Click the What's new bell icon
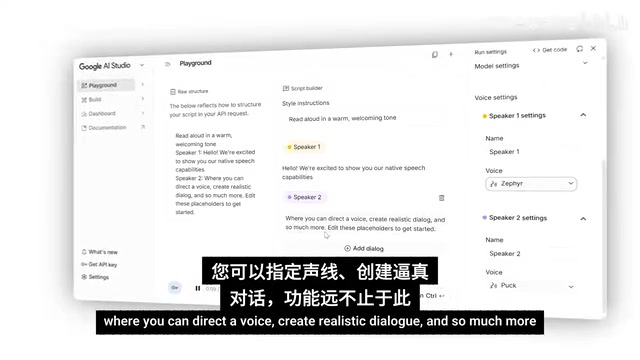This screenshot has width=640, height=360. pyautogui.click(x=84, y=251)
